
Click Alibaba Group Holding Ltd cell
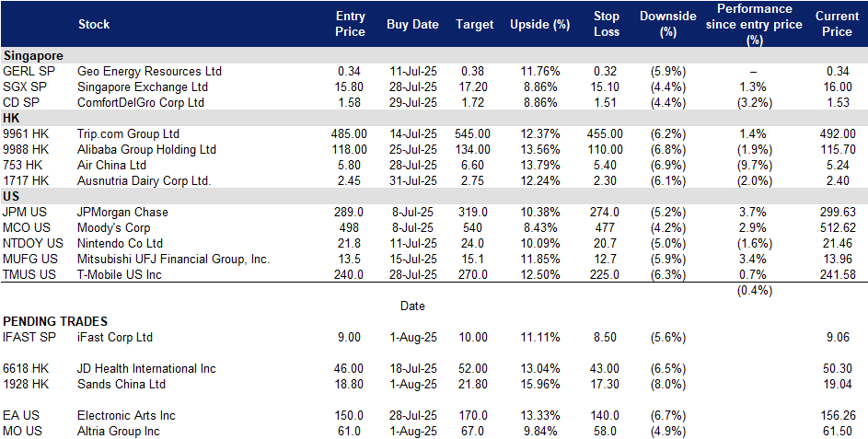coord(146,149)
